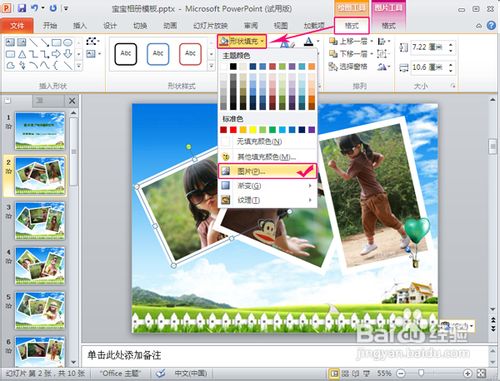This screenshot has width=500, height=381.
Task: Switch to the 幻灯片放映 Slide Show tab
Action: 210,25
